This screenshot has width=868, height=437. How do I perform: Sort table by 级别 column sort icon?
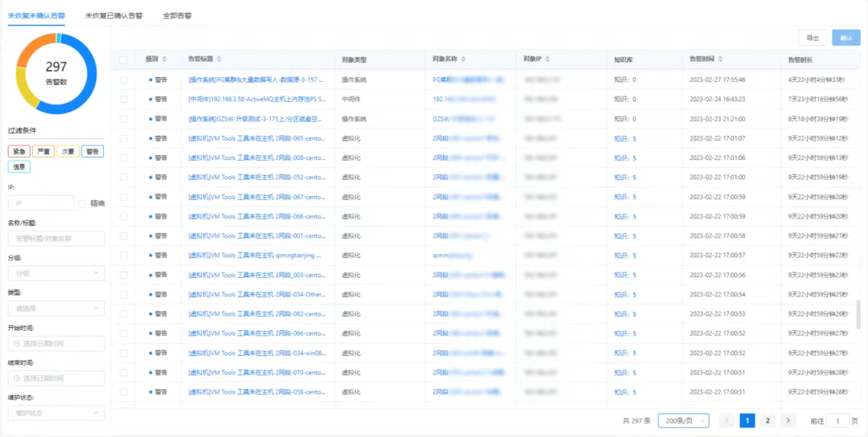click(165, 59)
